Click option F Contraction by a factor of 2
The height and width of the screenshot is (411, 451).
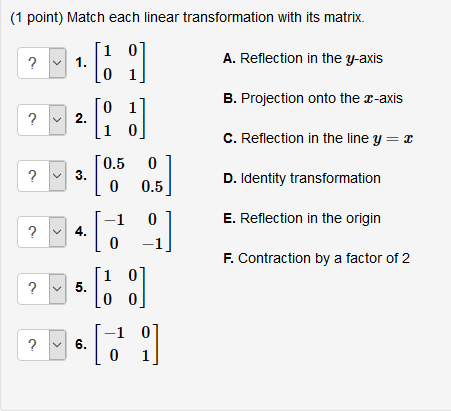316,258
